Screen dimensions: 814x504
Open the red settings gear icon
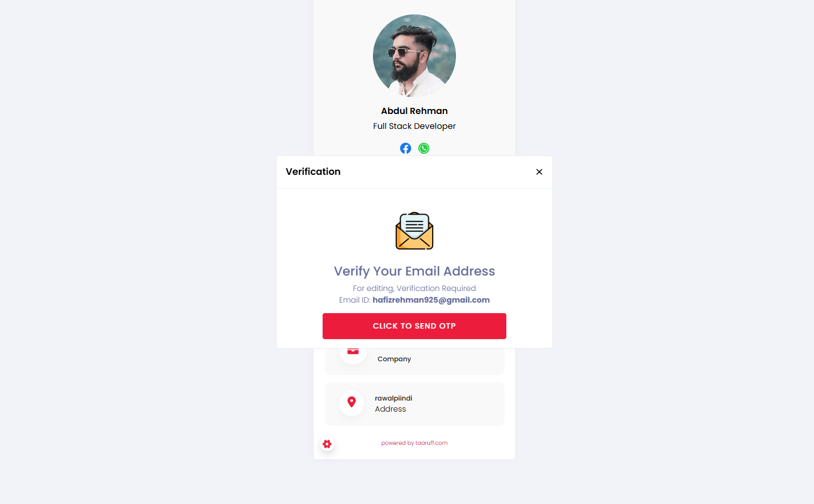327,444
